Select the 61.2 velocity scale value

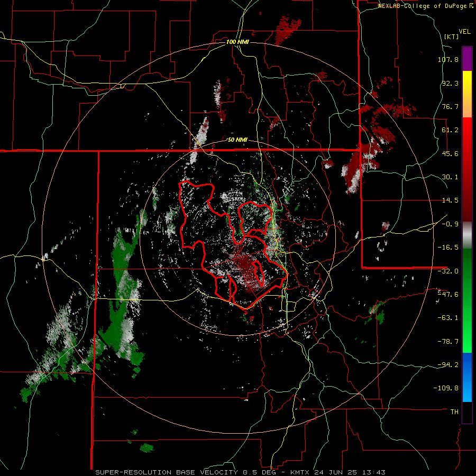pos(450,130)
